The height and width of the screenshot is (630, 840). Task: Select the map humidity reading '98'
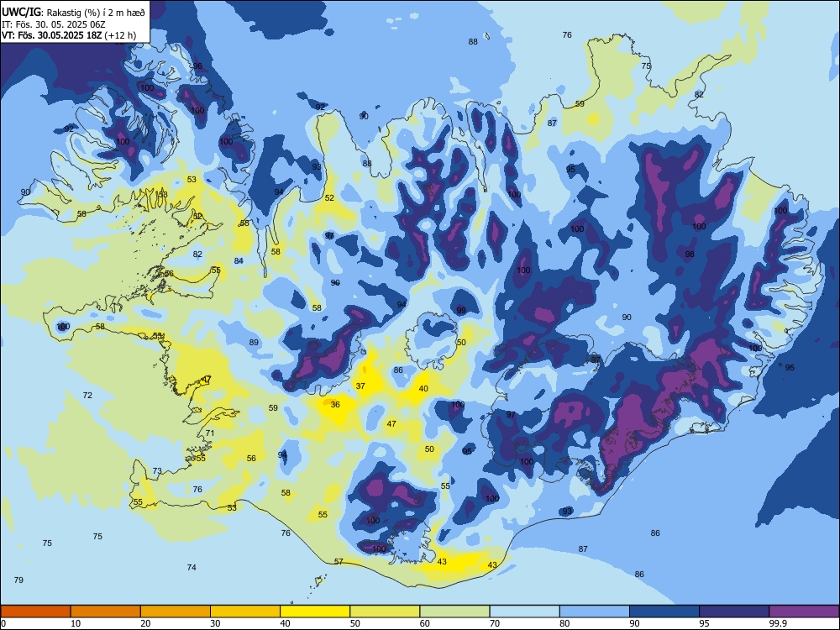pyautogui.click(x=690, y=254)
